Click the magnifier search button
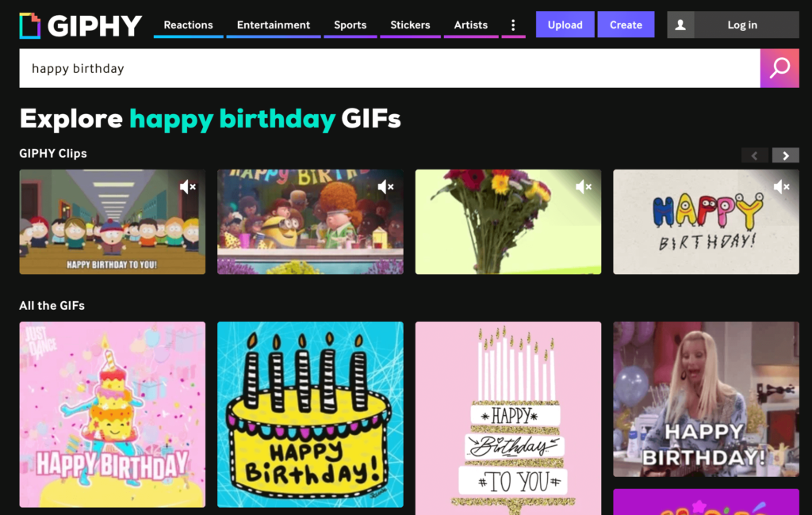 point(779,68)
